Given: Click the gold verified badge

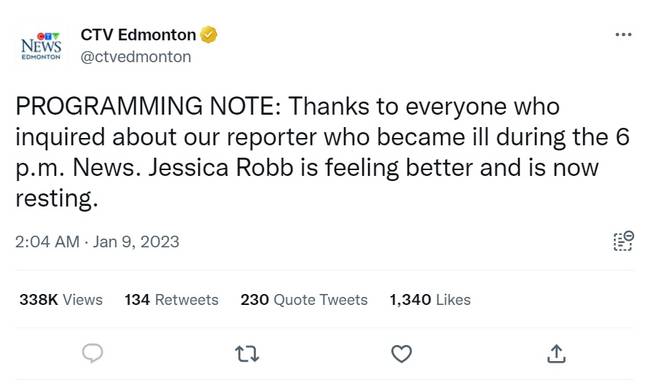Looking at the screenshot, I should tap(209, 35).
